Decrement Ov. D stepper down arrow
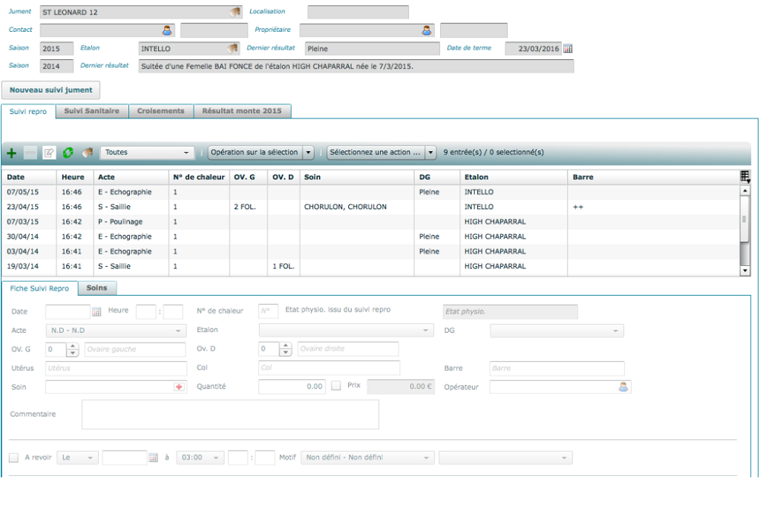 point(286,353)
